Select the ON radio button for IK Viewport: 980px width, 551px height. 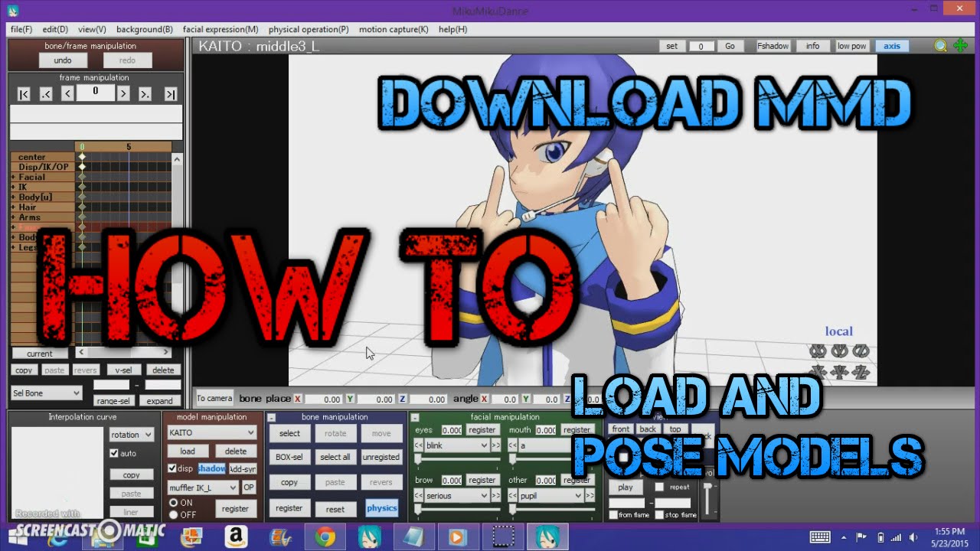[173, 503]
